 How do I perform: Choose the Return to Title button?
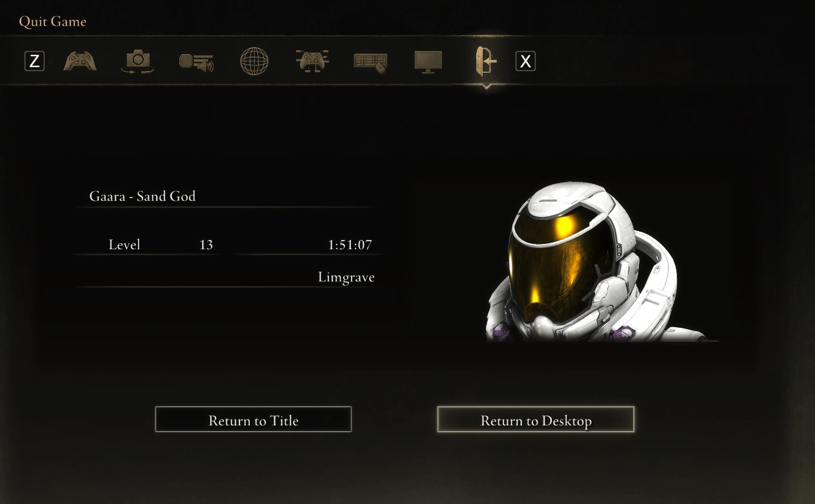tap(253, 419)
